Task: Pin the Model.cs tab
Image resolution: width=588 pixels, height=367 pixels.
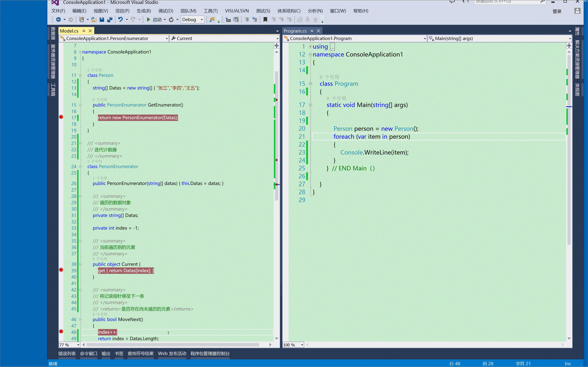Action: pyautogui.click(x=84, y=31)
